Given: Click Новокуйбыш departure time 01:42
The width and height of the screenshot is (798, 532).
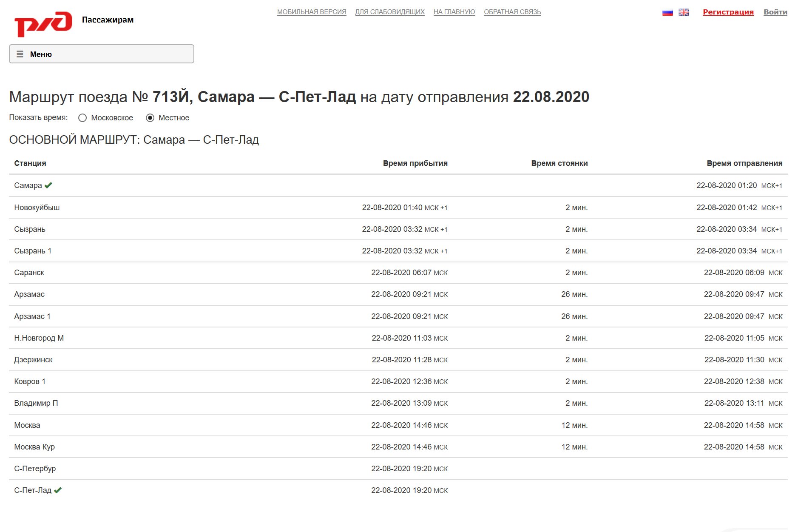Looking at the screenshot, I should point(739,208).
